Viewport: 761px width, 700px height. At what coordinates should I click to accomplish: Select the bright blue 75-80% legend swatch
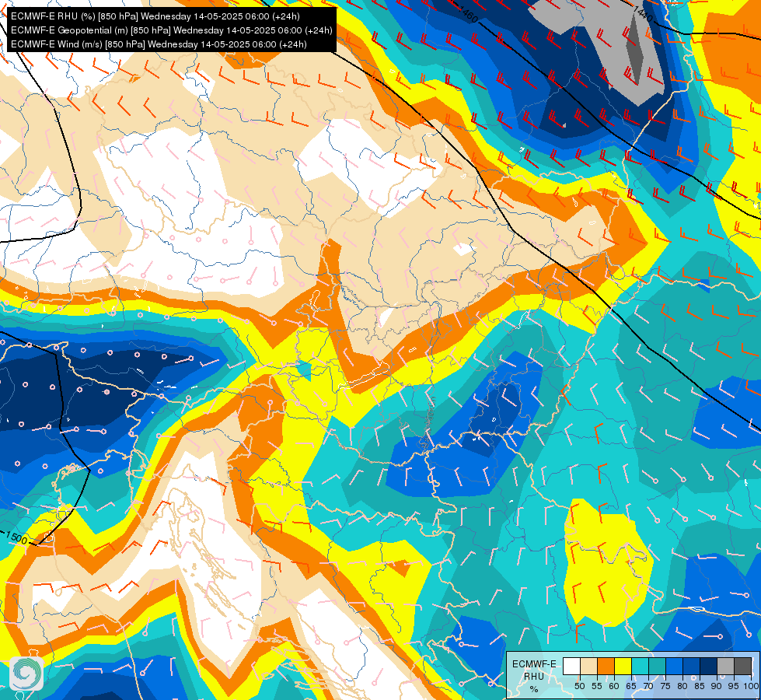coord(674,666)
